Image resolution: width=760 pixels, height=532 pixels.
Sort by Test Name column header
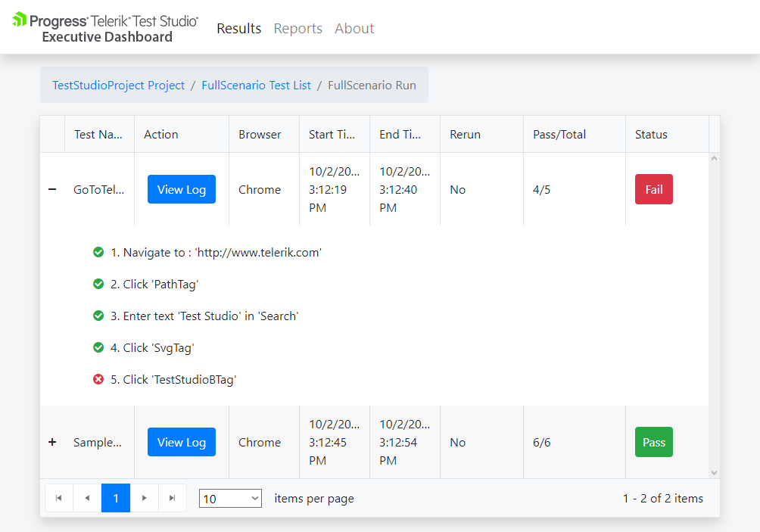[99, 134]
